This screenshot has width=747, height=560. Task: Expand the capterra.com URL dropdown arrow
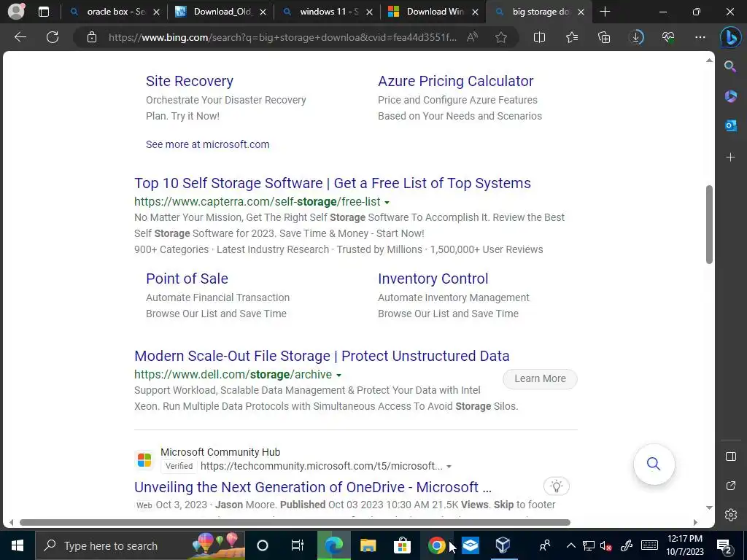[387, 203]
